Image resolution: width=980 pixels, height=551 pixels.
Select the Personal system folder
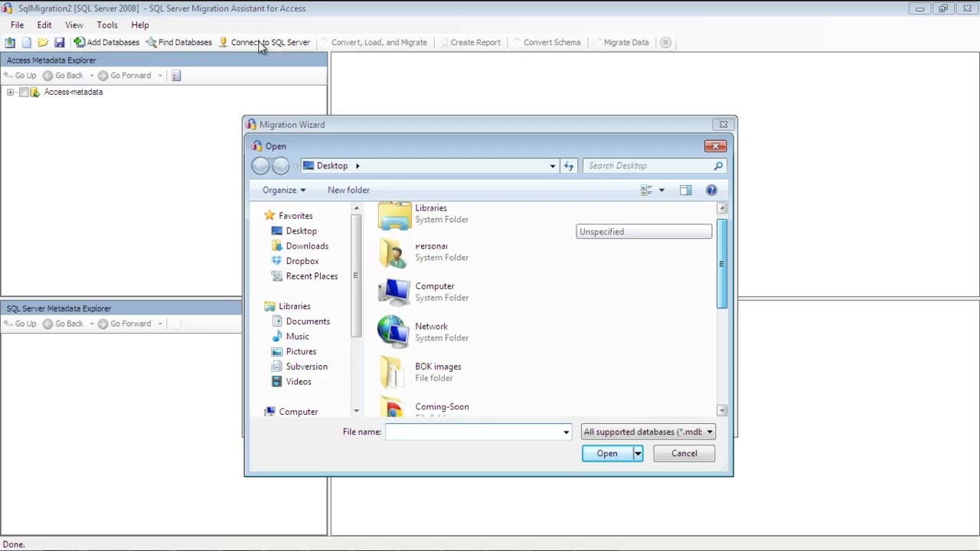click(423, 253)
